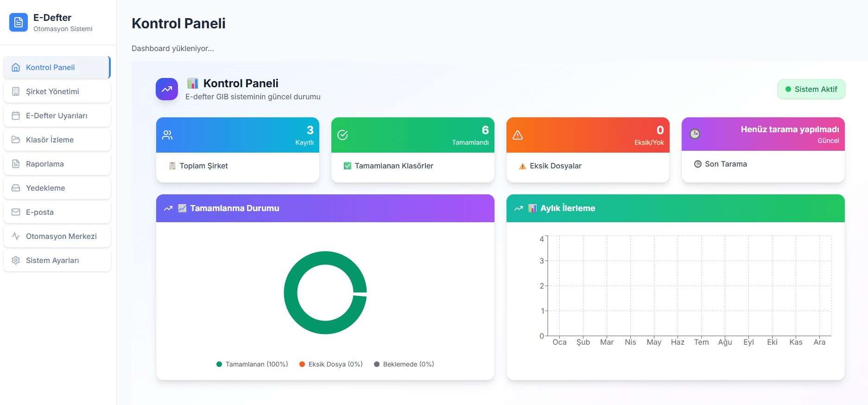
Task: Click the green donut chart ring
Action: 291,293
